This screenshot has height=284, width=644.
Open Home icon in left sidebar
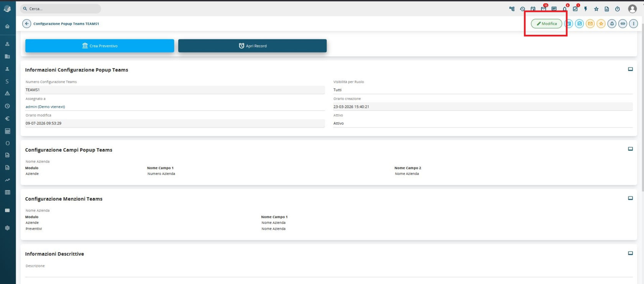click(7, 26)
